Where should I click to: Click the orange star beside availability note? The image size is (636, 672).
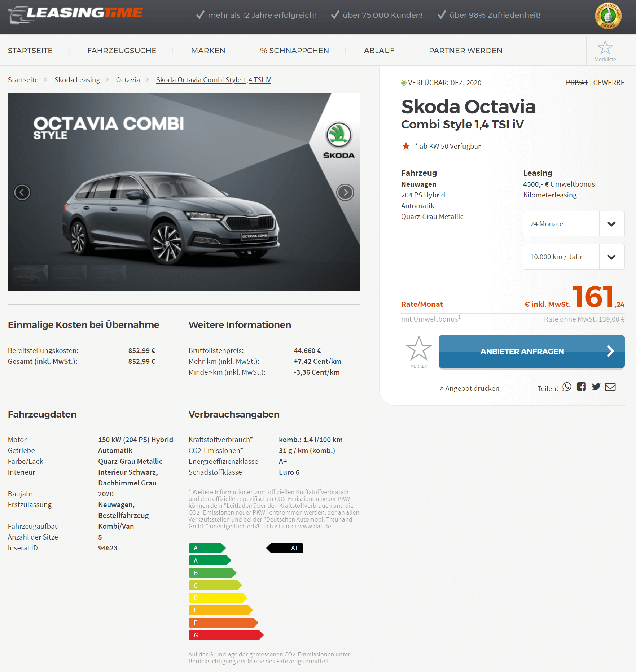(406, 146)
